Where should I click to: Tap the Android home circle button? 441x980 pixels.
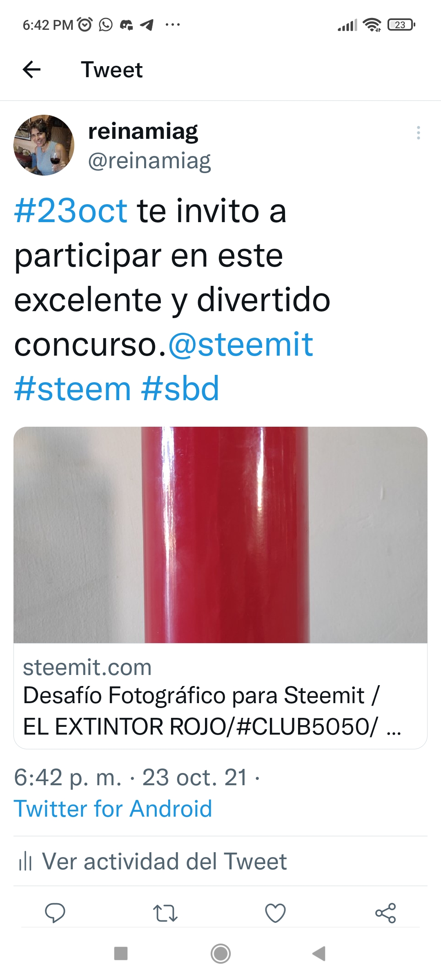point(220,954)
